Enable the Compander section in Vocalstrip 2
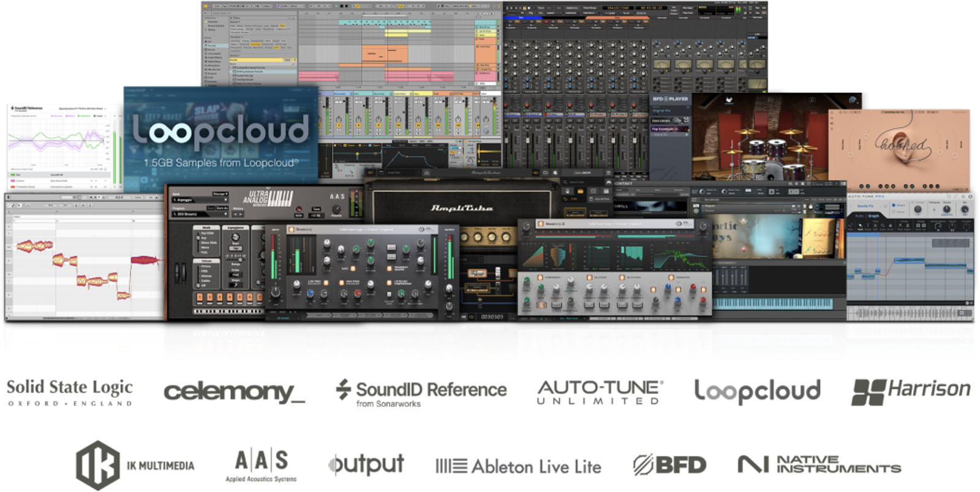 coord(540,277)
